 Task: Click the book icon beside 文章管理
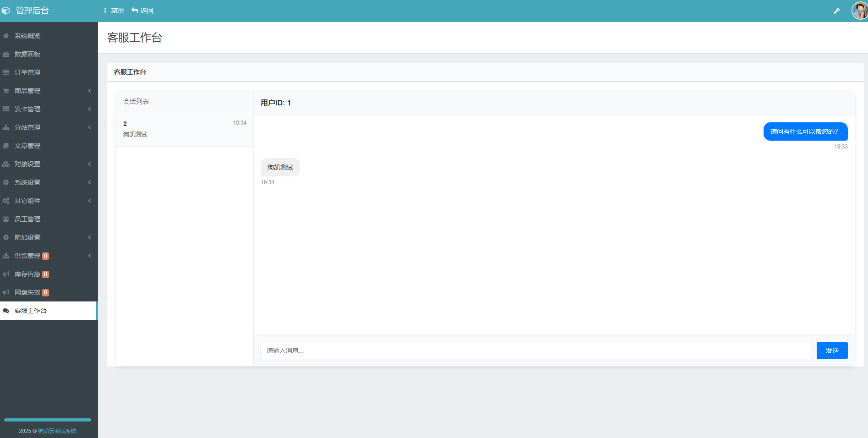(6, 146)
